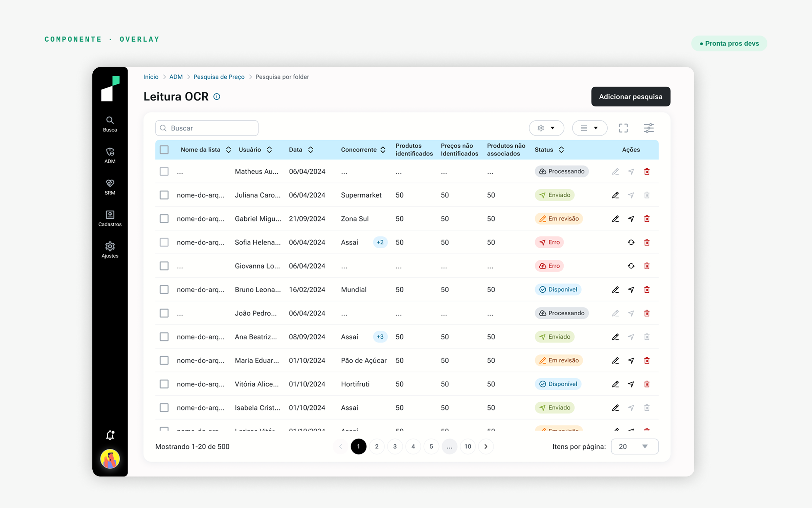812x508 pixels.
Task: Select all rows with the header checkbox
Action: click(164, 150)
